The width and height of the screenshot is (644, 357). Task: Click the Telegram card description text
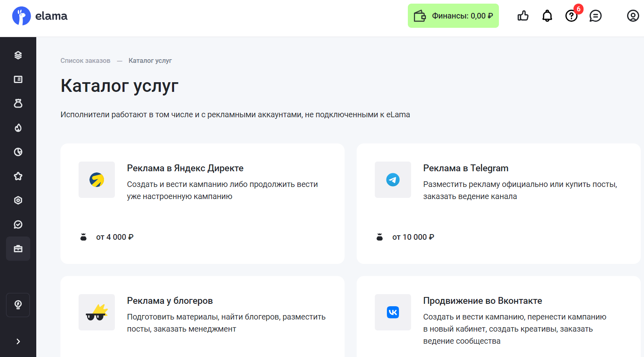[x=520, y=190]
